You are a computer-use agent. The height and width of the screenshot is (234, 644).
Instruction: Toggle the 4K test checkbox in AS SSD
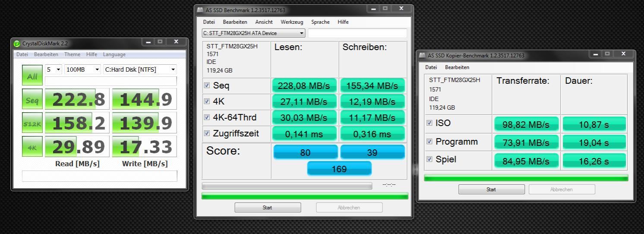tap(207, 101)
